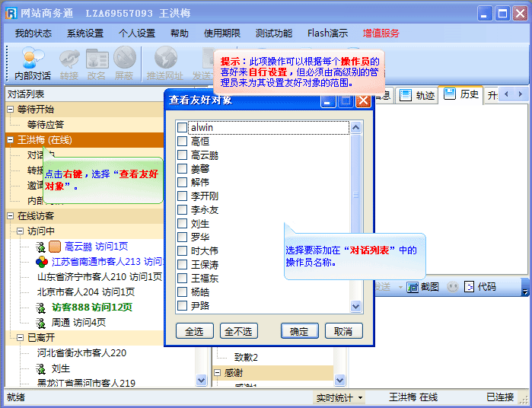This screenshot has height=408, width=532.
Task: Click the 代码 code icon
Action: coord(480,287)
